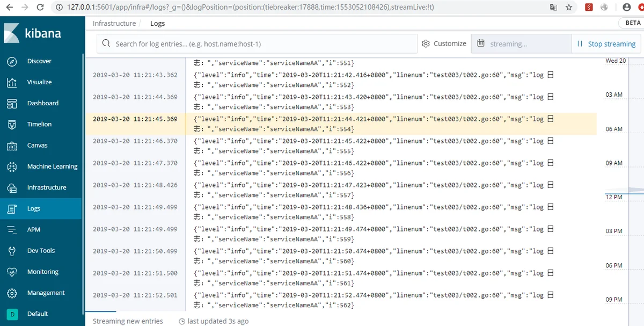Open Timelion via its shield icon
The height and width of the screenshot is (326, 644).
(x=12, y=124)
